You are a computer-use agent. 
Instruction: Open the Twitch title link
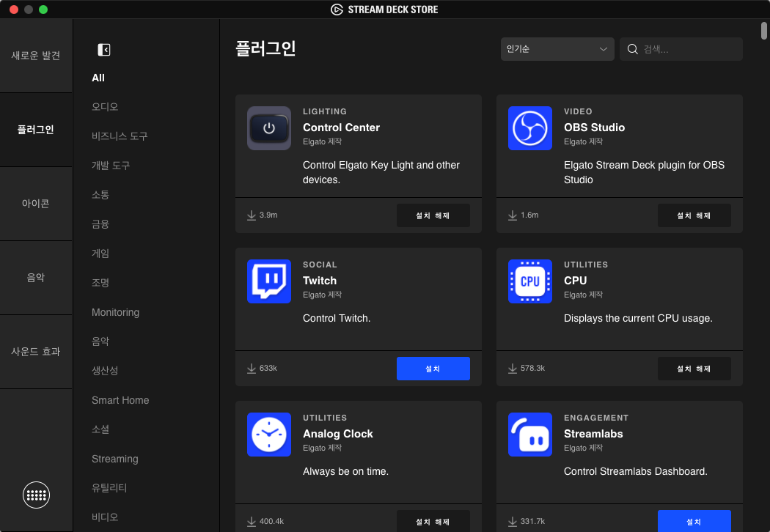click(320, 281)
